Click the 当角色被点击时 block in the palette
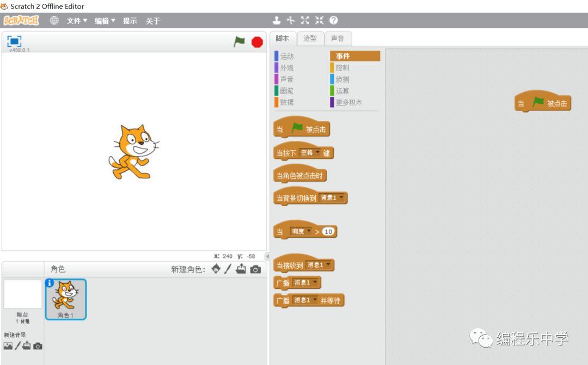 tap(300, 174)
